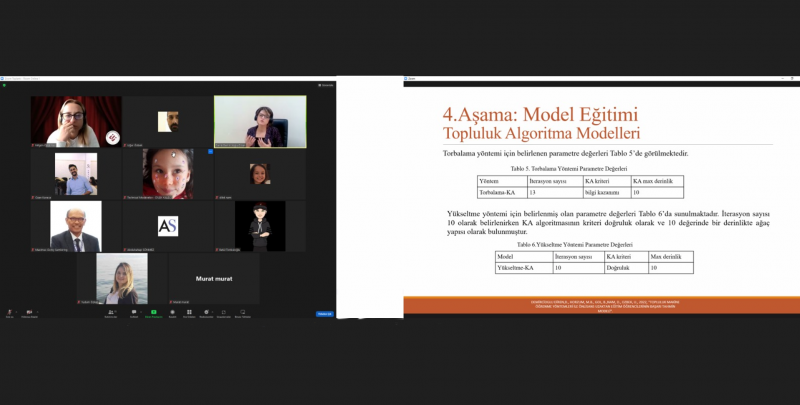
Task: Open the Participants panel
Action: tap(112, 312)
